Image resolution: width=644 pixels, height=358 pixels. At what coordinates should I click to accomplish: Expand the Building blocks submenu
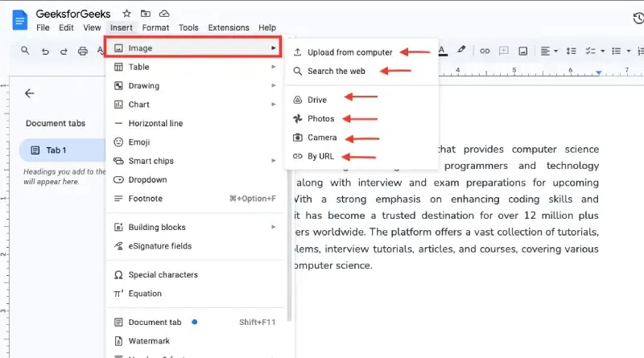coord(195,227)
